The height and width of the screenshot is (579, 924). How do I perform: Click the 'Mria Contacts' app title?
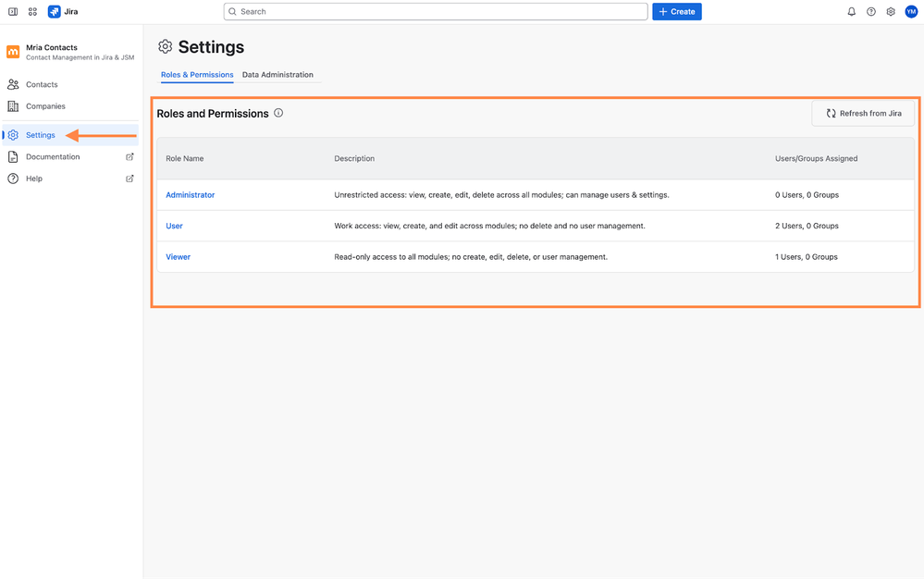(51, 47)
